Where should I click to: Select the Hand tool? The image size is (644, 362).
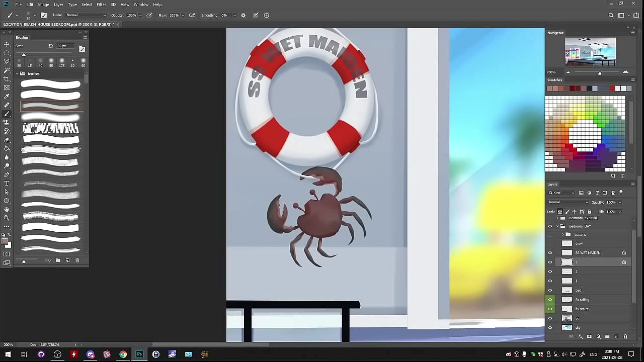pos(7,209)
